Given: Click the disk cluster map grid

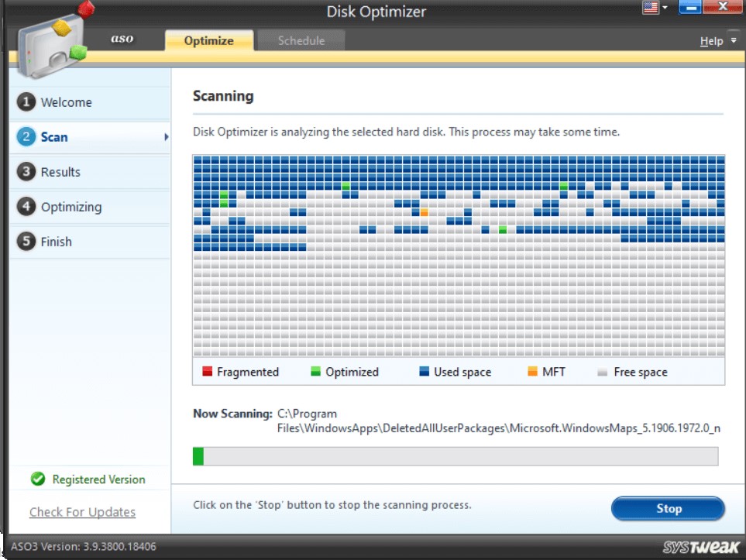Looking at the screenshot, I should [x=457, y=256].
